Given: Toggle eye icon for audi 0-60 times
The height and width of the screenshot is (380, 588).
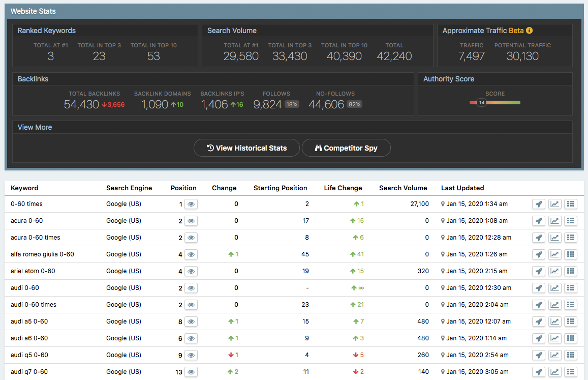Looking at the screenshot, I should [x=191, y=305].
